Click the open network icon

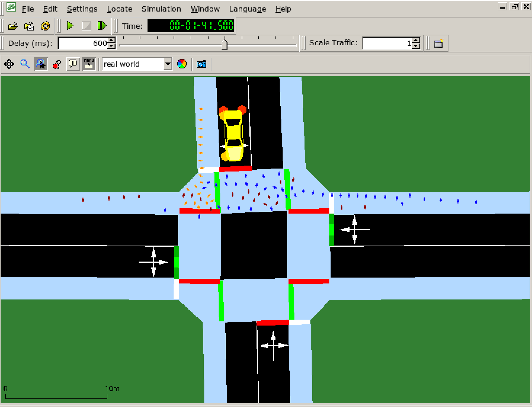(29, 26)
